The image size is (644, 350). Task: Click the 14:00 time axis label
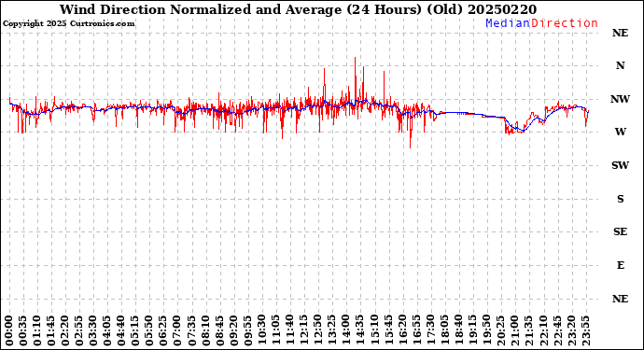point(345,331)
